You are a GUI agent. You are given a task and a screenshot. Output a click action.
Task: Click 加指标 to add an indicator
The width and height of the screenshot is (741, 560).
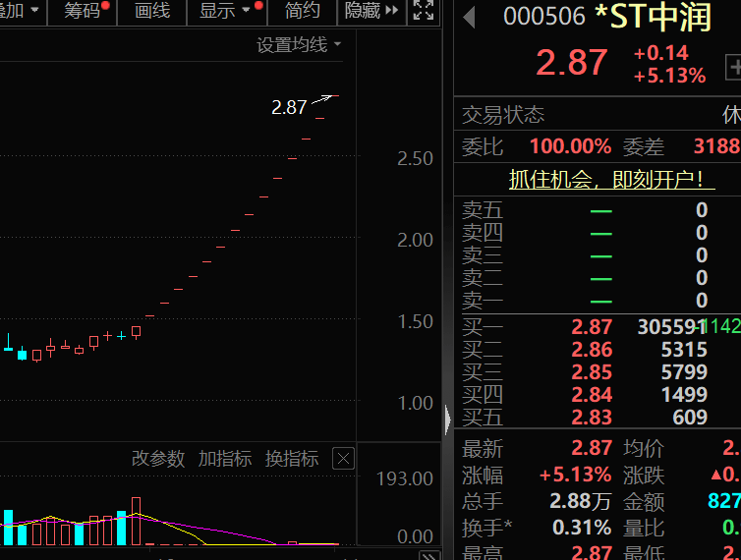tap(225, 459)
